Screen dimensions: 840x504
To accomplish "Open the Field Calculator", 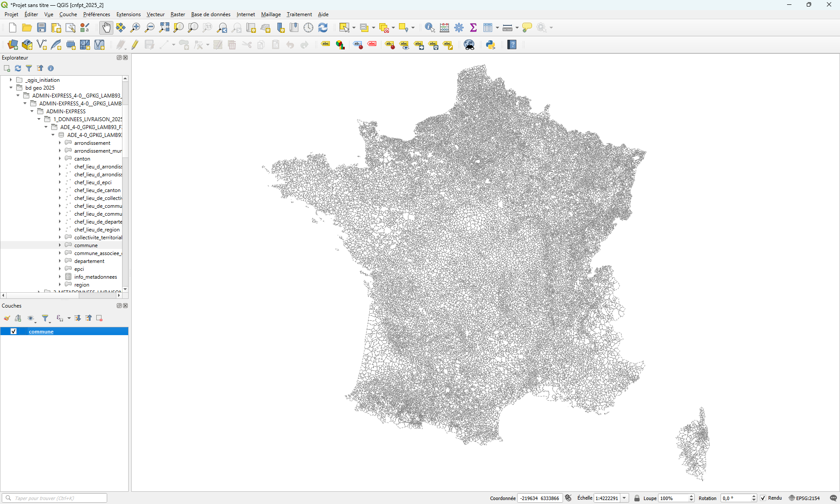I will 444,27.
